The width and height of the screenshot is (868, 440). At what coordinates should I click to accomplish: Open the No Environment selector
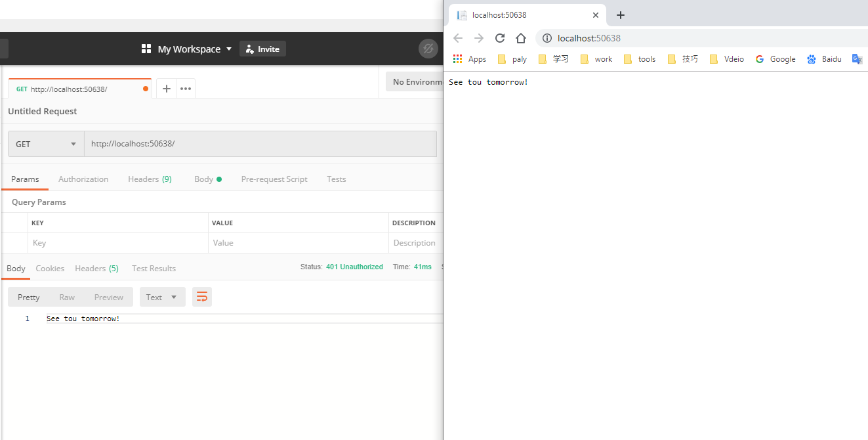415,82
